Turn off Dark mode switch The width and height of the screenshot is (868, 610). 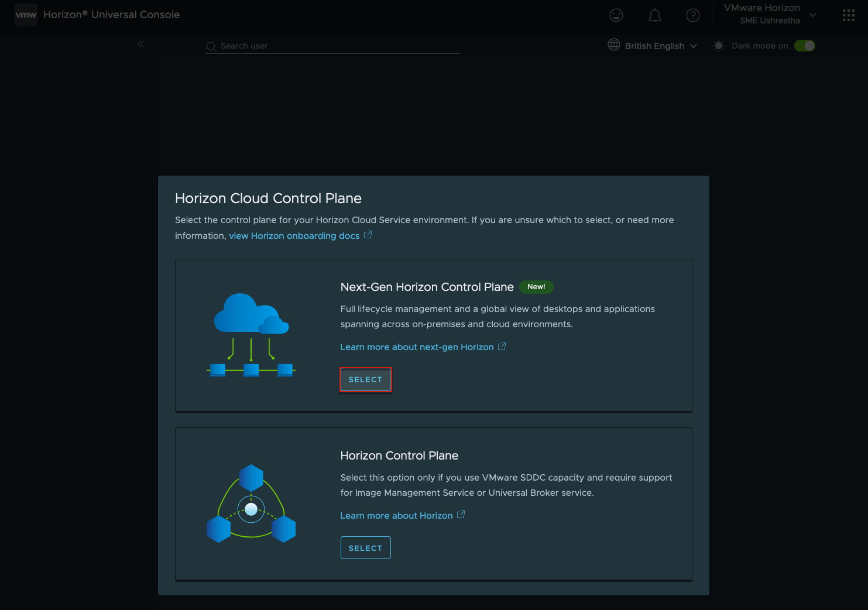pos(805,46)
